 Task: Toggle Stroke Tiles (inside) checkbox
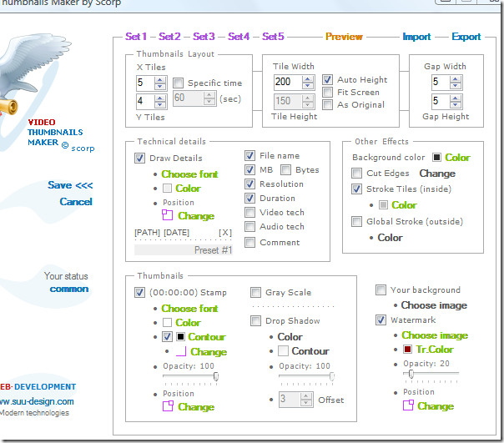click(x=356, y=189)
